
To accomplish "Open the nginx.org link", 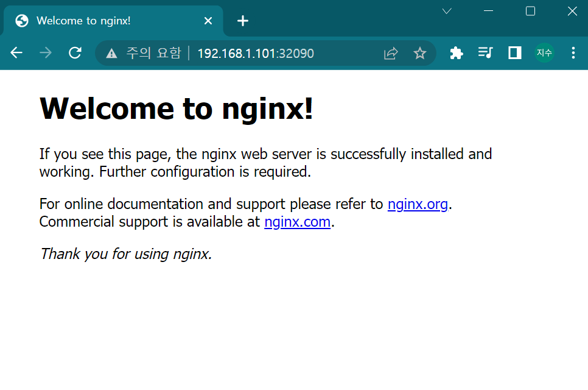I will pyautogui.click(x=418, y=204).
